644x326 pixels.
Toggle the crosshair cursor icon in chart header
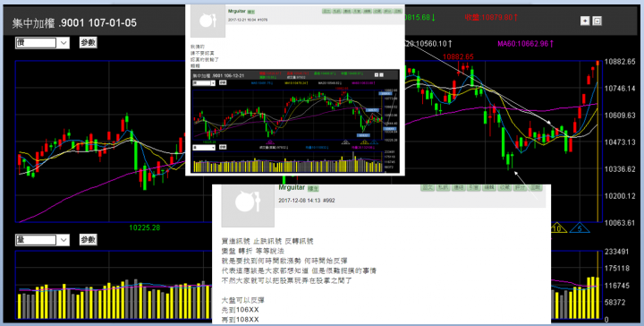[585, 21]
